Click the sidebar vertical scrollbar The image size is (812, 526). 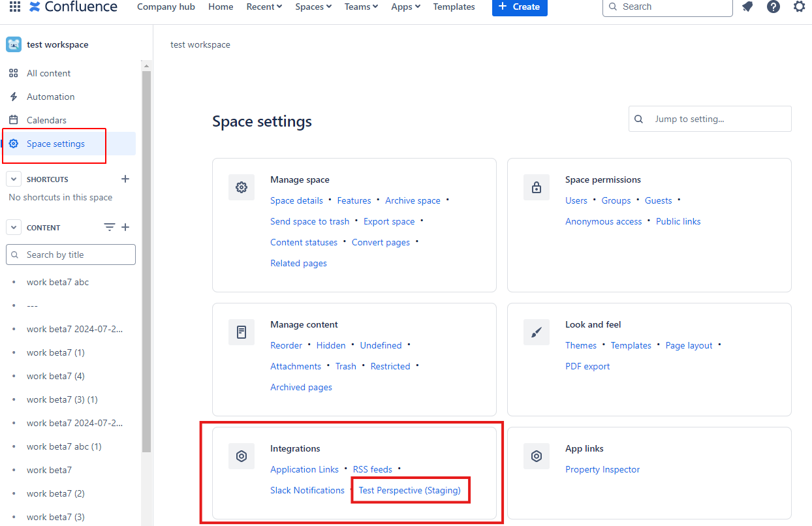146,261
